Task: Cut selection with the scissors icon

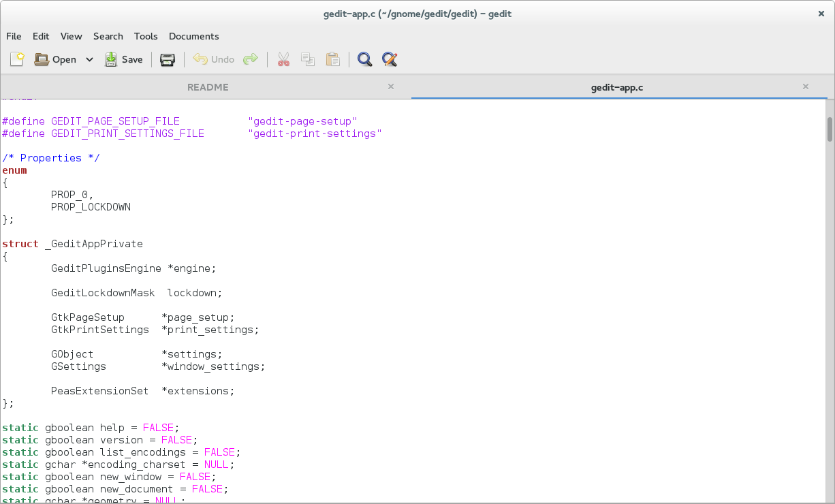Action: (x=283, y=59)
